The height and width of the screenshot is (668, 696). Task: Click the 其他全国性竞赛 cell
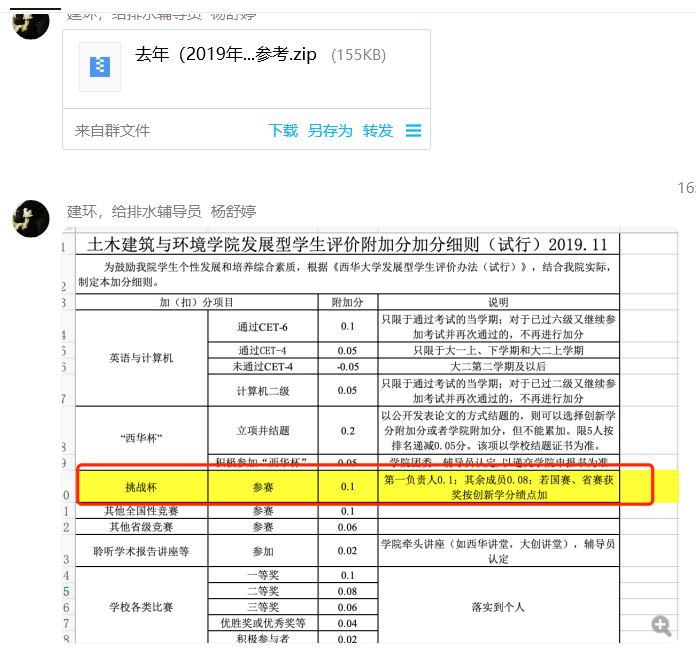(x=141, y=511)
